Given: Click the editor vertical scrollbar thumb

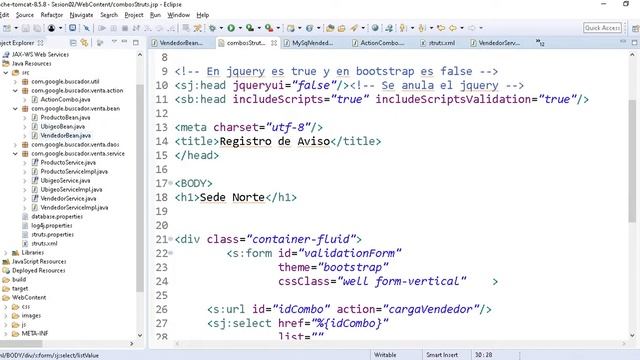Looking at the screenshot, I should pos(632,161).
